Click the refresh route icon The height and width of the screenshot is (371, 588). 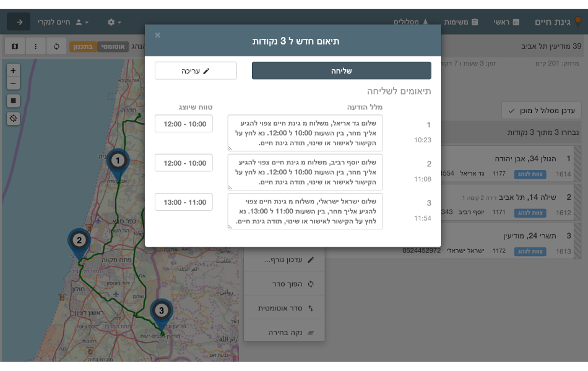pos(56,46)
